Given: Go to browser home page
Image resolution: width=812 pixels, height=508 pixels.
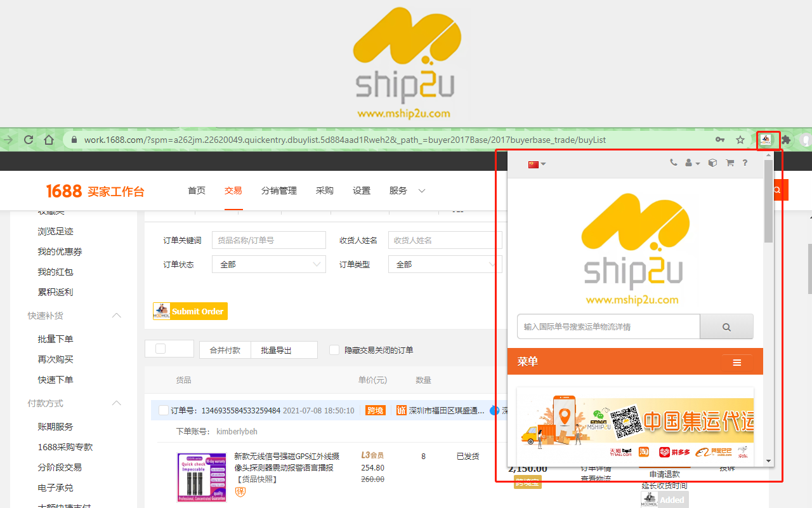Looking at the screenshot, I should coord(49,140).
